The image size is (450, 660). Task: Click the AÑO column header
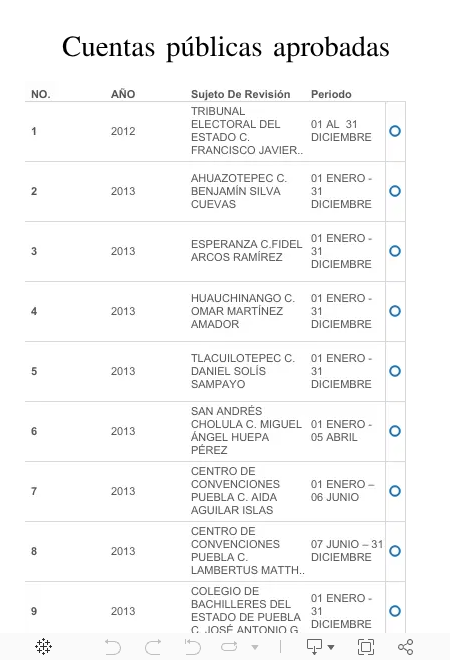point(123,94)
